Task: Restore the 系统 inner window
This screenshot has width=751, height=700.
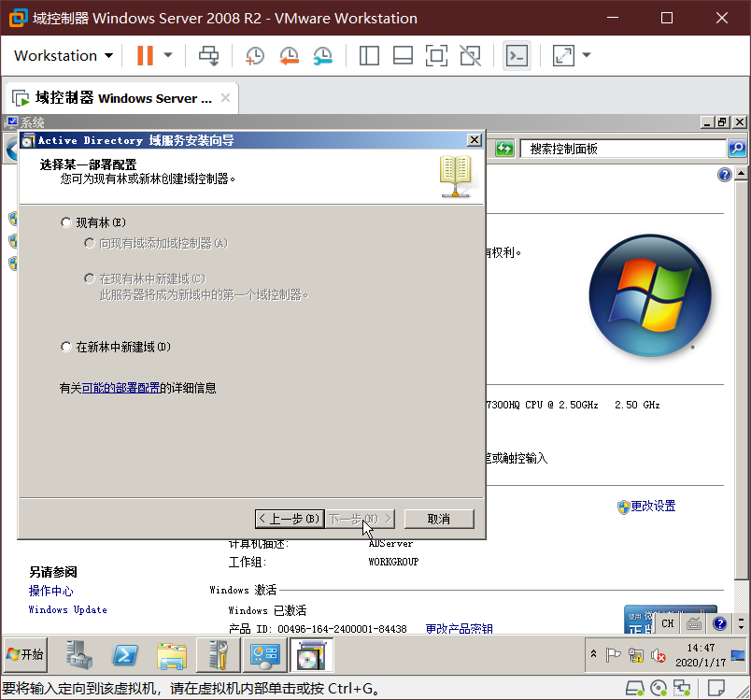Action: [x=722, y=121]
